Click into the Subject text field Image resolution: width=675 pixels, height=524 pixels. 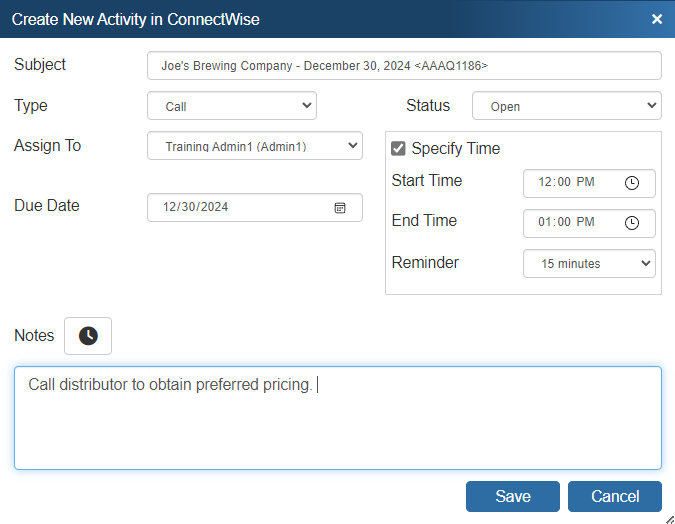(404, 65)
